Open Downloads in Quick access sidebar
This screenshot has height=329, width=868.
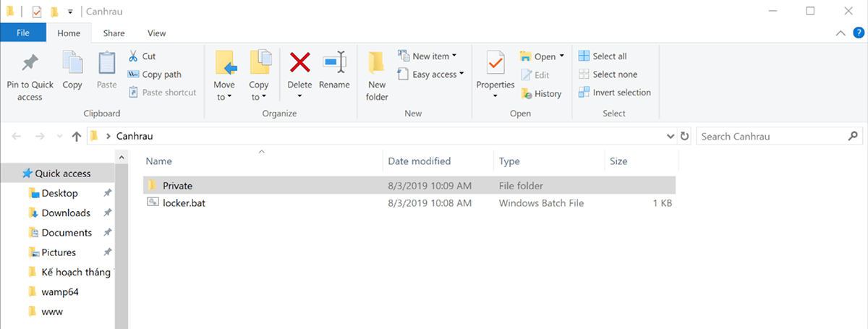(x=66, y=213)
